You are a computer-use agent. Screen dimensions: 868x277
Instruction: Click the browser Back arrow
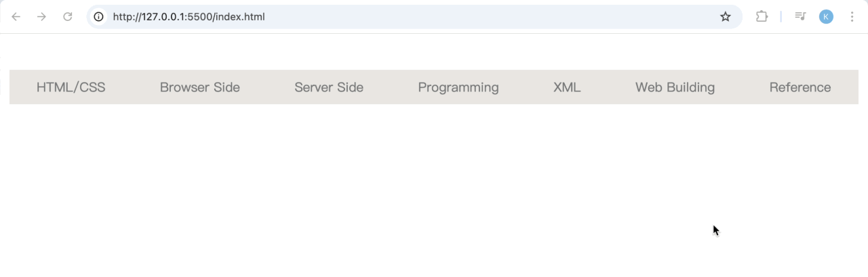16,17
